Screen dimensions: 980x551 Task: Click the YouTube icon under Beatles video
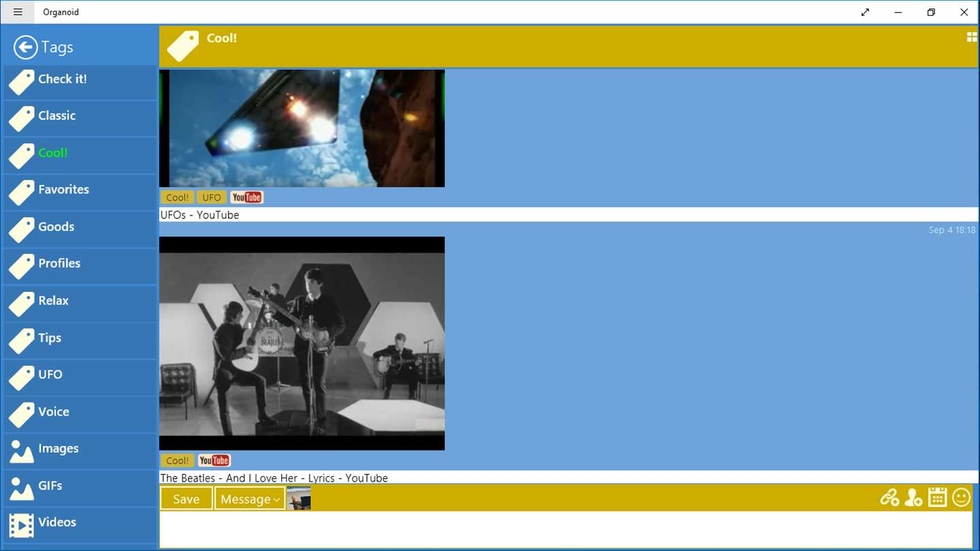pyautogui.click(x=214, y=461)
